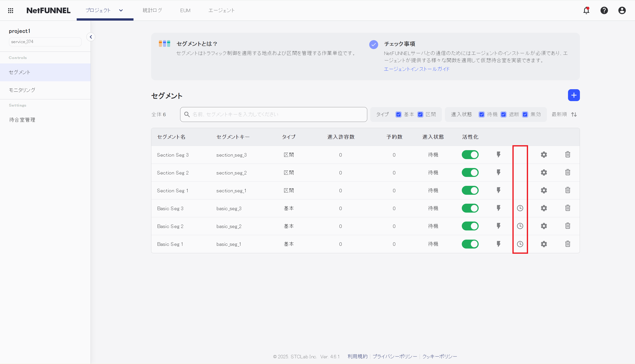Image resolution: width=635 pixels, height=364 pixels.
Task: Open the help question mark icon
Action: coord(604,10)
